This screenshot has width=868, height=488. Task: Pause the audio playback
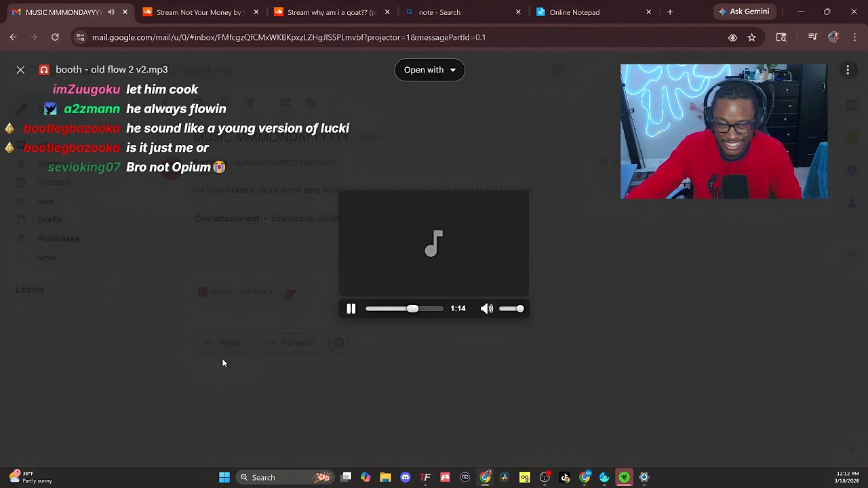[351, 309]
